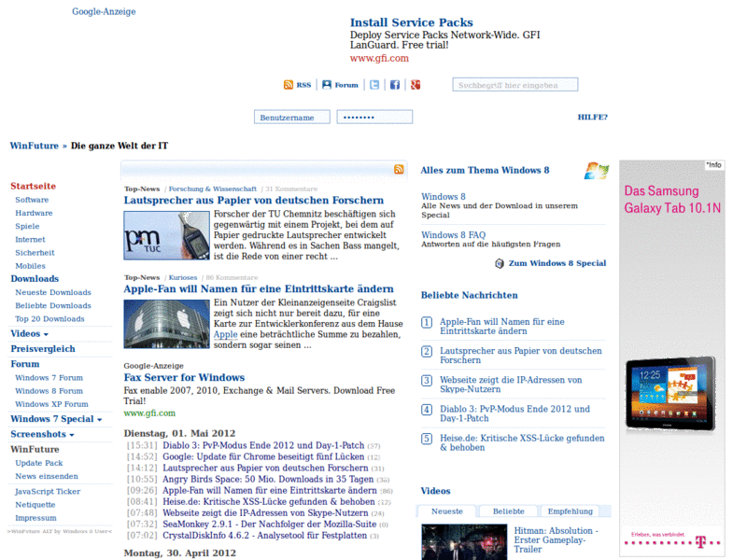747x560 pixels.
Task: Open Windows 8 Forum link
Action: click(49, 391)
